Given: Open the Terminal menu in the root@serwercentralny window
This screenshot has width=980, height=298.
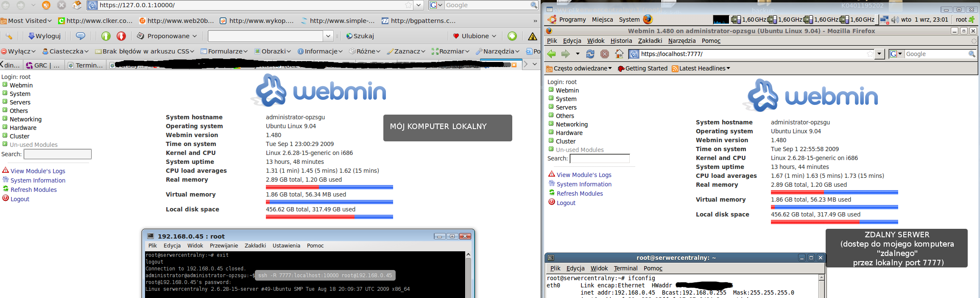Looking at the screenshot, I should [625, 268].
